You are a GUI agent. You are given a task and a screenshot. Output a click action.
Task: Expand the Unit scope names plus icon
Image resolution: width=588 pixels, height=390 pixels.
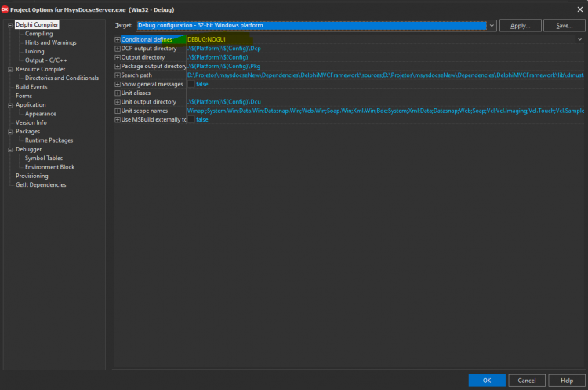(118, 111)
